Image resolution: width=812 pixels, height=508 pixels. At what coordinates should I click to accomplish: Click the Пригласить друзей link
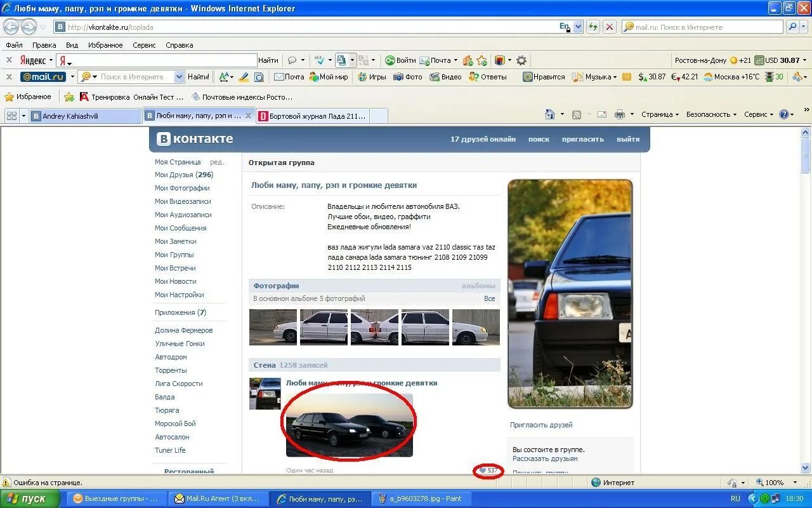click(x=541, y=425)
